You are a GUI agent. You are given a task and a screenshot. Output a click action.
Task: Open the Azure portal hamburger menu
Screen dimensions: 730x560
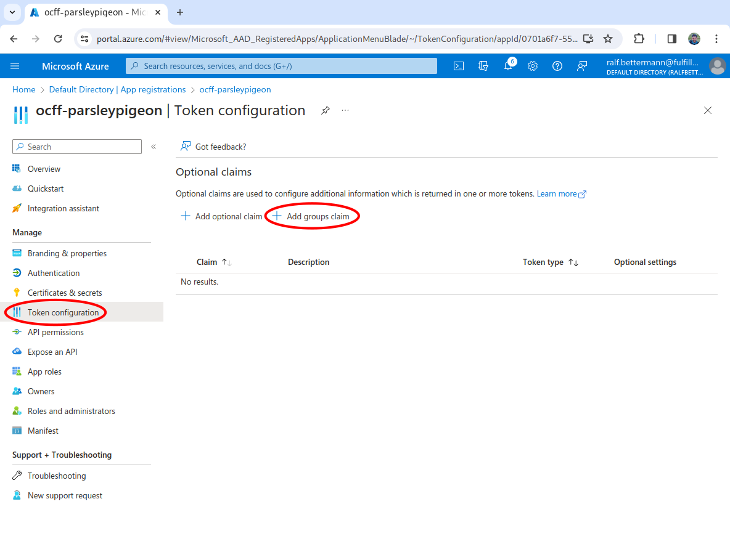(15, 66)
